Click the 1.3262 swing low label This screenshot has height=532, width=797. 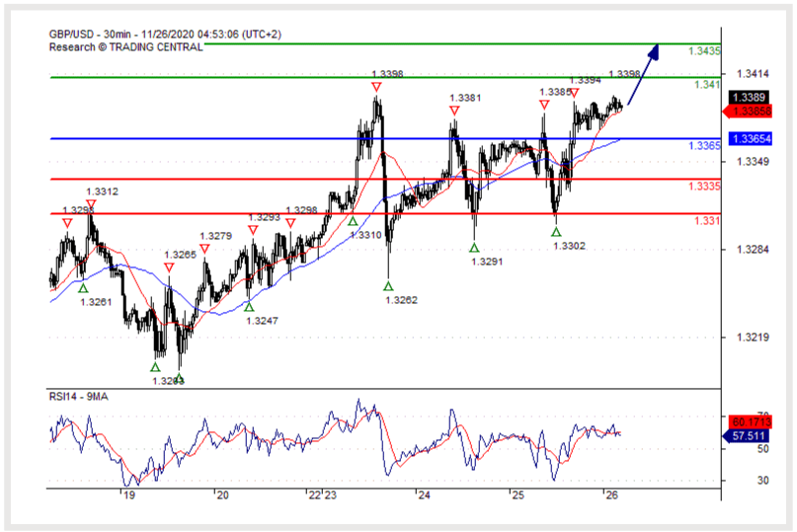(402, 300)
